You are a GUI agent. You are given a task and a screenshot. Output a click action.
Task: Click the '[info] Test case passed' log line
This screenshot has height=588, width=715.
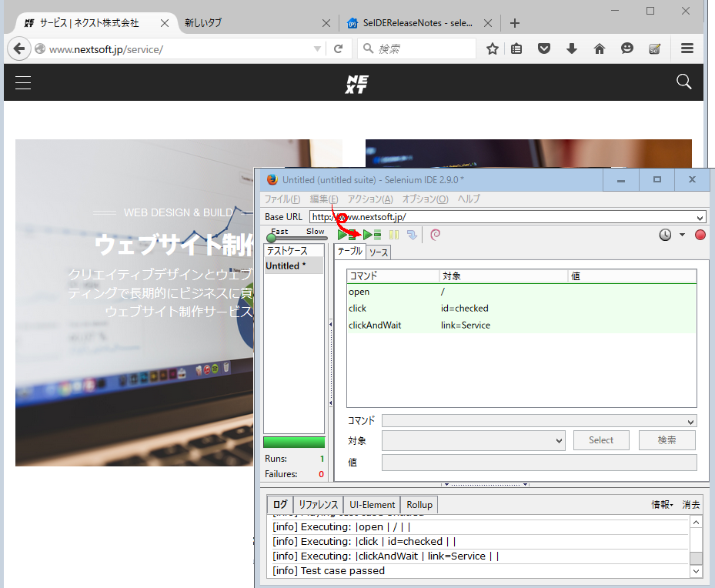[x=329, y=570]
